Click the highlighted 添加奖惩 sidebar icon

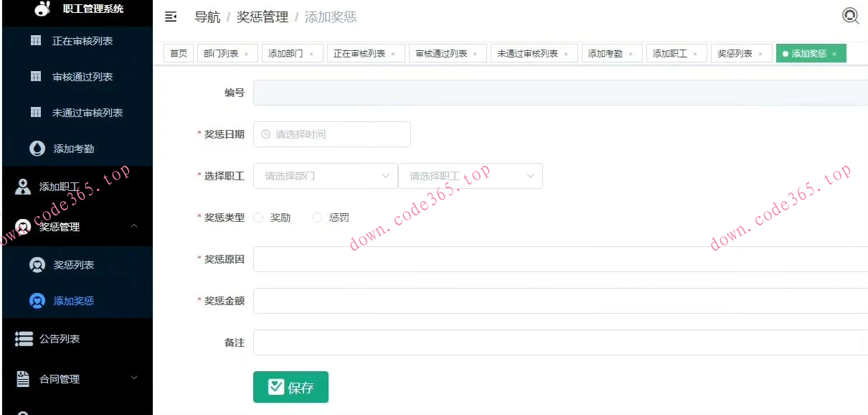tap(38, 301)
